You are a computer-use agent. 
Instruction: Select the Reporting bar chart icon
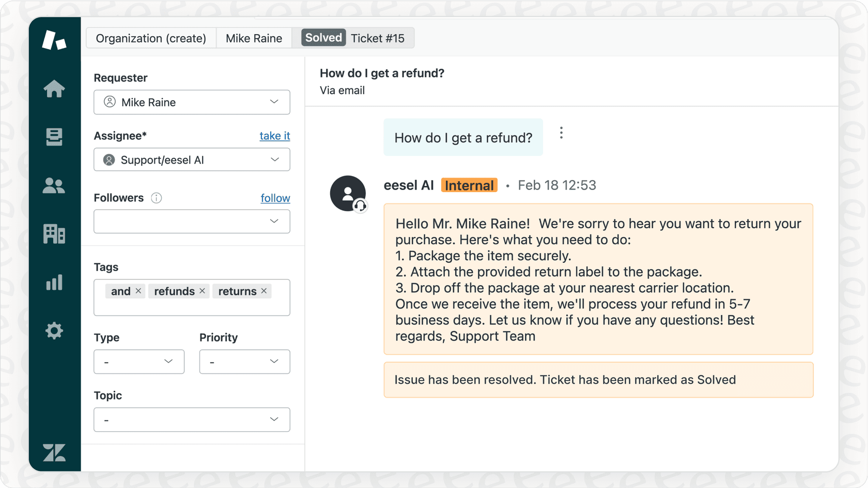54,282
